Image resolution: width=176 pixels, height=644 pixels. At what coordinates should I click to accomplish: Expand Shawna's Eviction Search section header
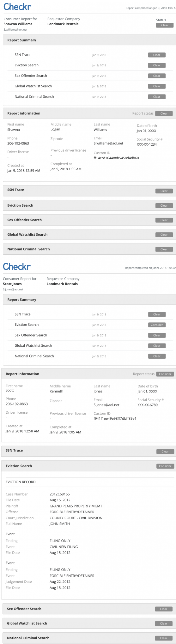pos(89,205)
